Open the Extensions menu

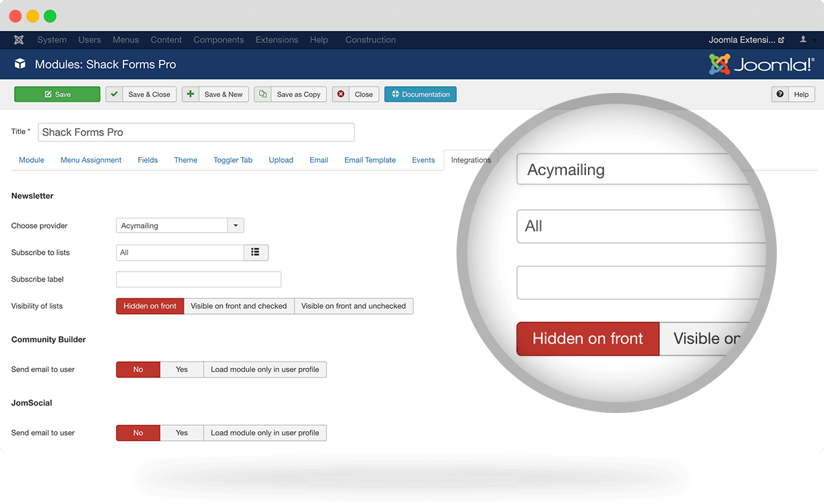point(276,40)
